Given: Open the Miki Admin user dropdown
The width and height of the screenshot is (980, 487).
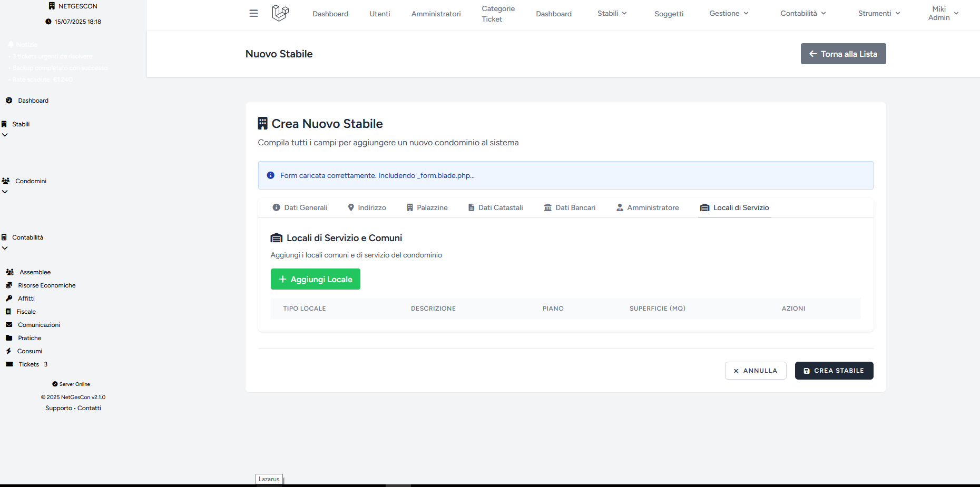Looking at the screenshot, I should pyautogui.click(x=943, y=14).
